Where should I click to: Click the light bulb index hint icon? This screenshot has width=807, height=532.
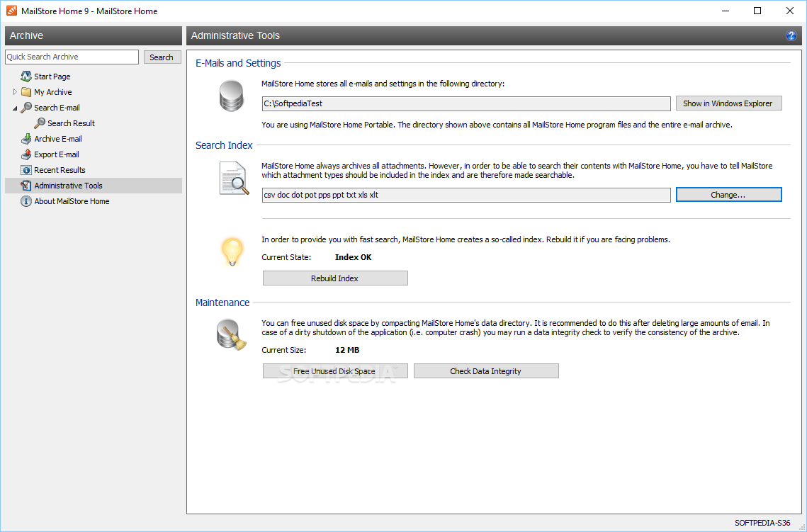click(232, 251)
